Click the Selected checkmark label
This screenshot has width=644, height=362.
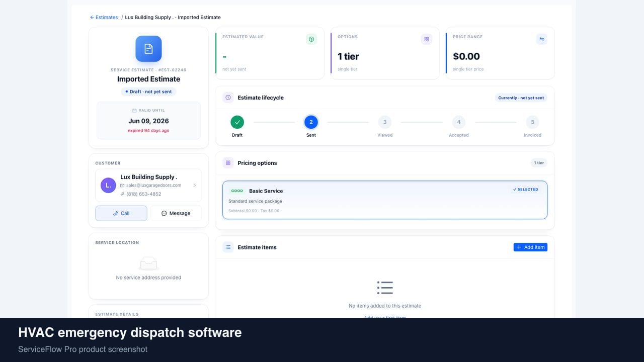pos(525,190)
